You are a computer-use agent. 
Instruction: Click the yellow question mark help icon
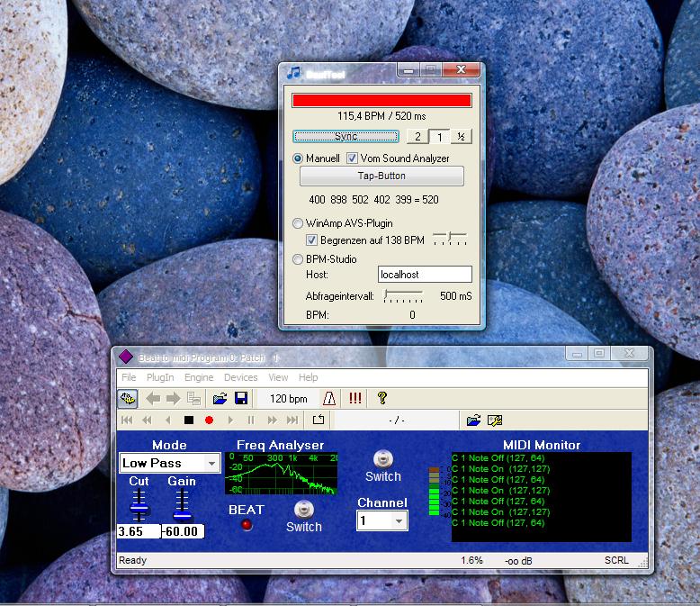pos(381,398)
